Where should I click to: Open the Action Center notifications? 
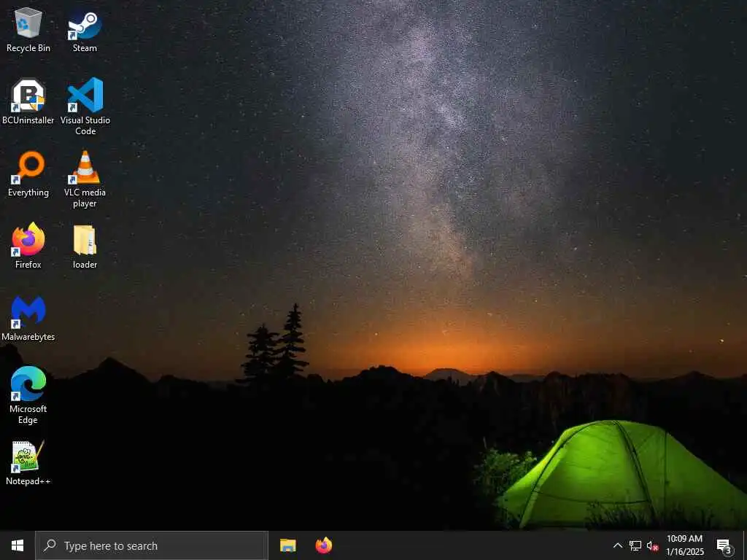click(x=724, y=545)
